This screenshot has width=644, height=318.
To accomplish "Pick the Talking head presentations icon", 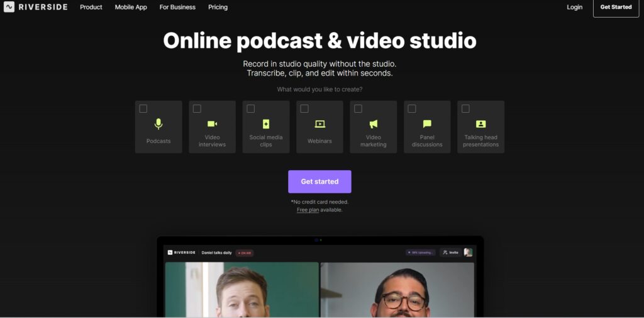I will click(x=480, y=124).
